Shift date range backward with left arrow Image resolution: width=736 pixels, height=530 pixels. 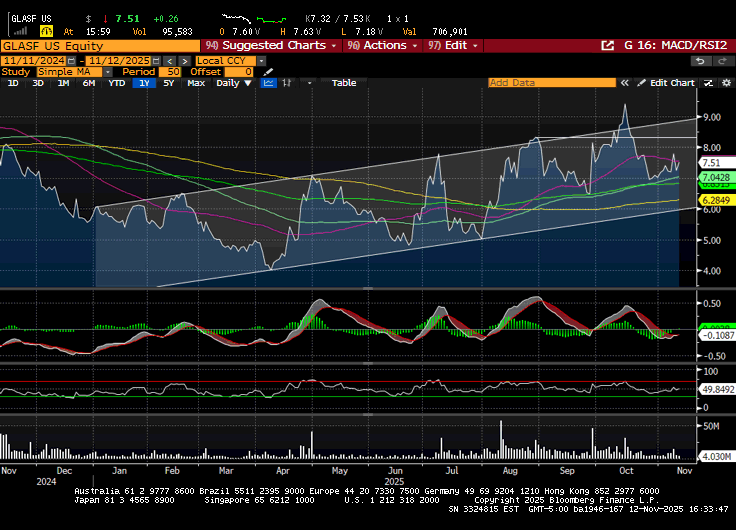click(x=170, y=61)
